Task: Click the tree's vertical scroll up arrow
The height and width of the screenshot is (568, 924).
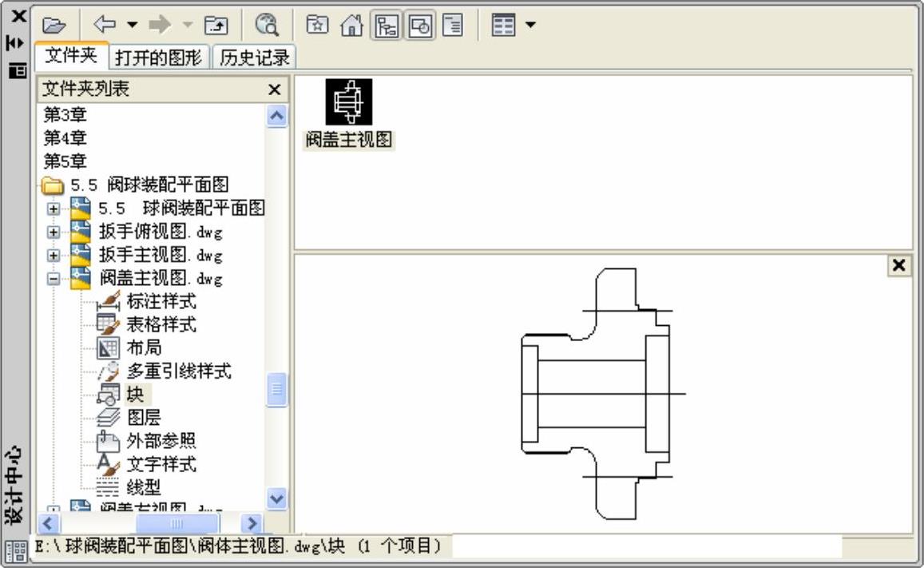Action: [276, 116]
